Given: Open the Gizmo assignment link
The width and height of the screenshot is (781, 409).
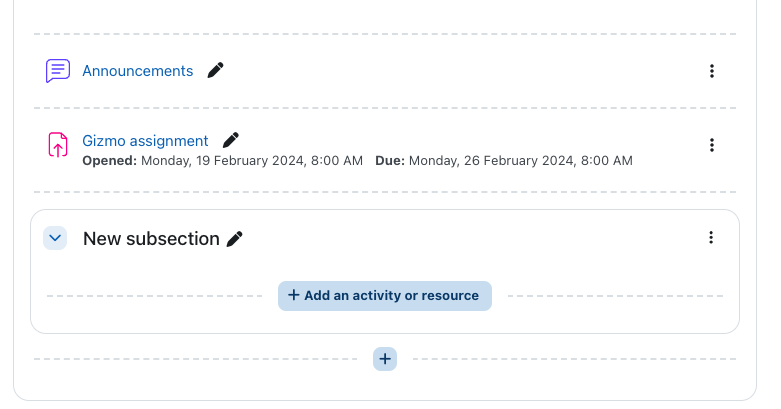Looking at the screenshot, I should (x=145, y=141).
